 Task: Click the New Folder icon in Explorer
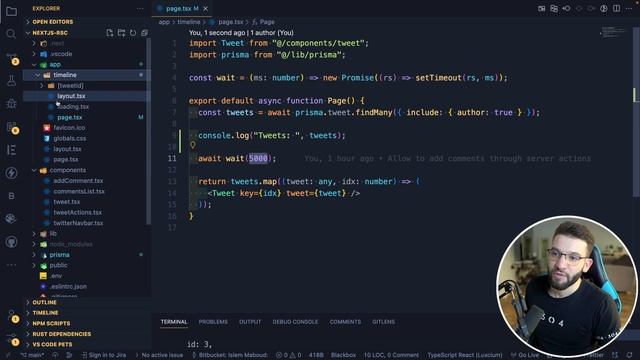click(121, 33)
